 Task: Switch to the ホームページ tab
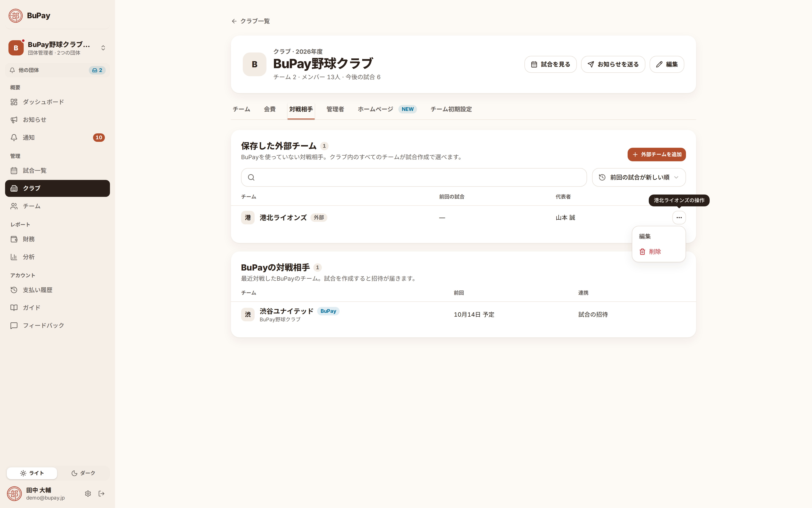387,109
